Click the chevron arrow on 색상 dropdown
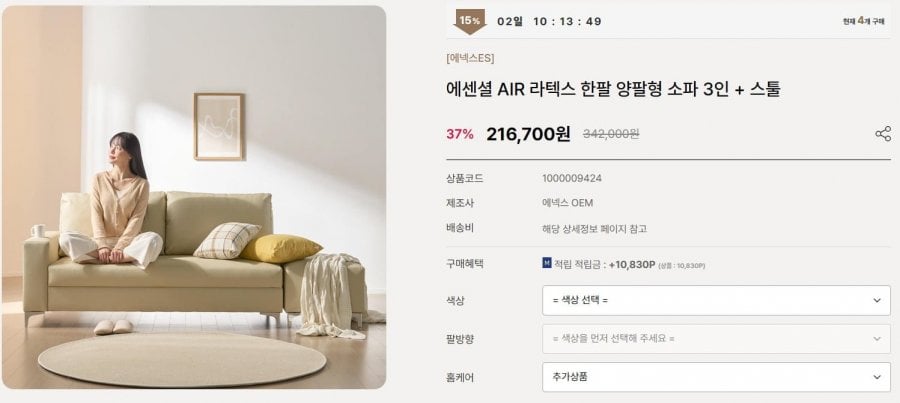The width and height of the screenshot is (900, 403). 876,300
